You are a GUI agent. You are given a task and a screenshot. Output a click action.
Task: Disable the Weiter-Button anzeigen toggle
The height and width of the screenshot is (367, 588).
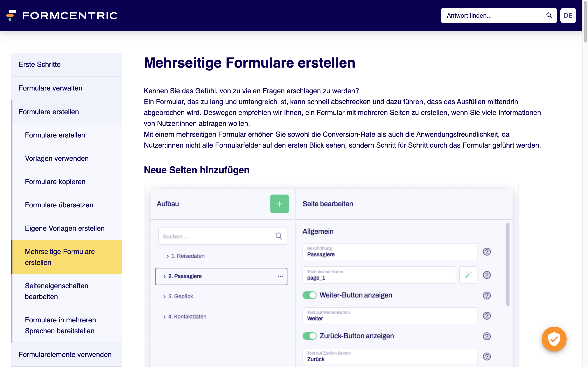pos(309,295)
